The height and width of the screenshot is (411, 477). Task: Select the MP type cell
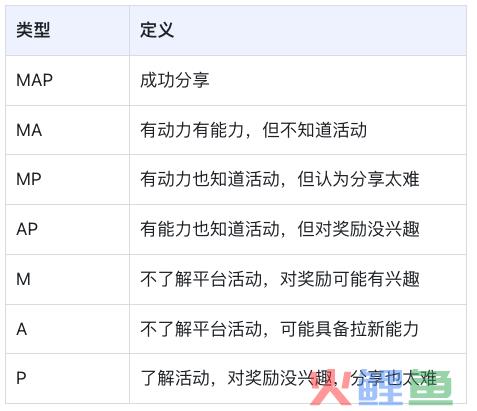67,179
